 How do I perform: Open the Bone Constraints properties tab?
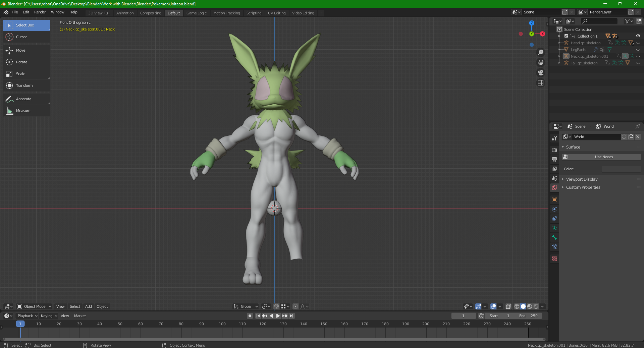(x=554, y=246)
